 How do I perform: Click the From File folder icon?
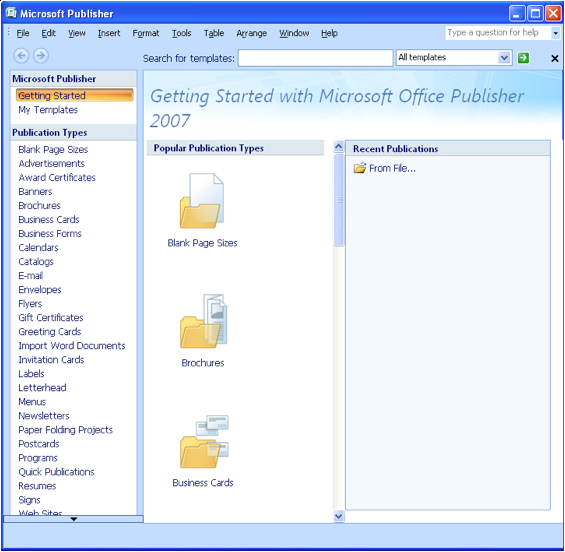click(359, 168)
